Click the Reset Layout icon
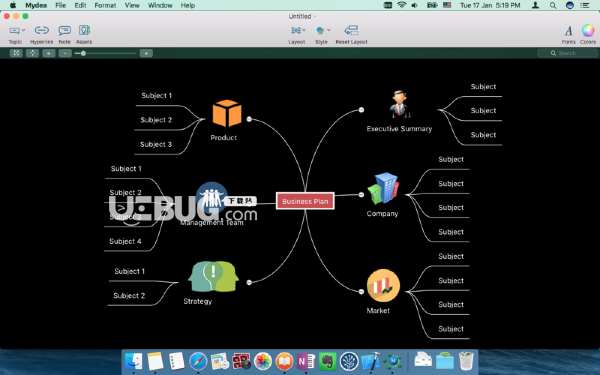This screenshot has width=600, height=375. (351, 30)
